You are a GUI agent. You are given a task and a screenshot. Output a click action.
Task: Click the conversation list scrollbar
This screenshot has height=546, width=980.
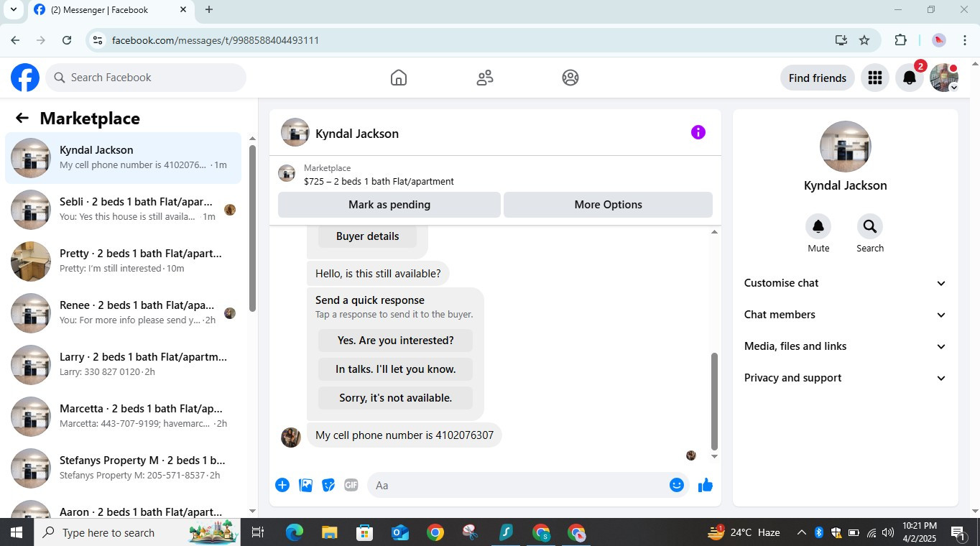tap(252, 228)
